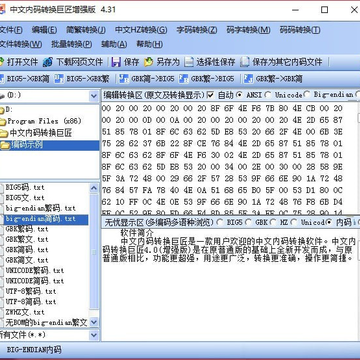
Task: Click the GBK繁->BIG5 conversion icon
Action: pyautogui.click(x=183, y=79)
